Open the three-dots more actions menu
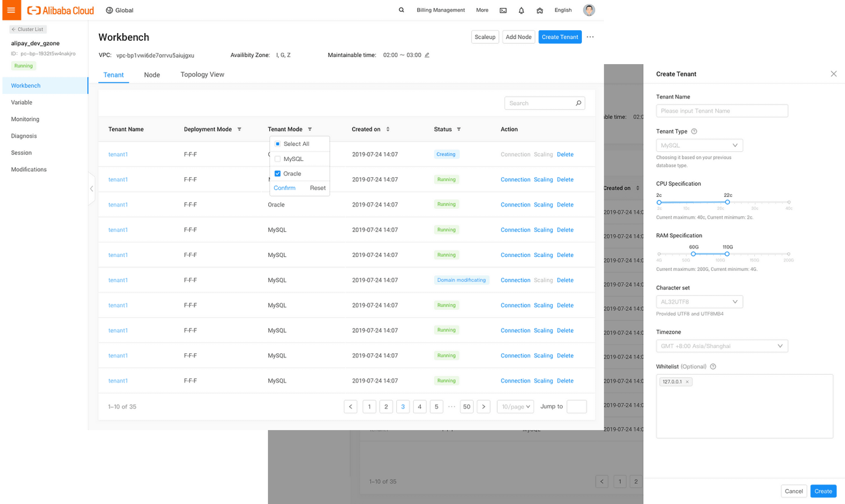 590,37
